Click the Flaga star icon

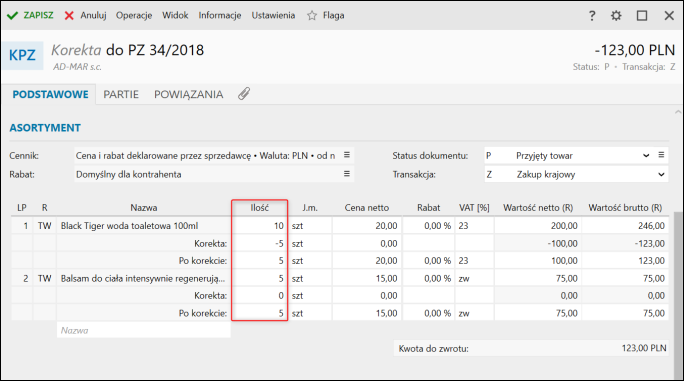311,16
